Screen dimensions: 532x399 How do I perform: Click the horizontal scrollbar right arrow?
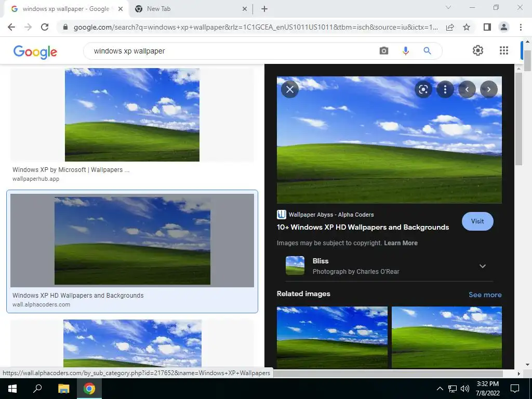(518, 374)
